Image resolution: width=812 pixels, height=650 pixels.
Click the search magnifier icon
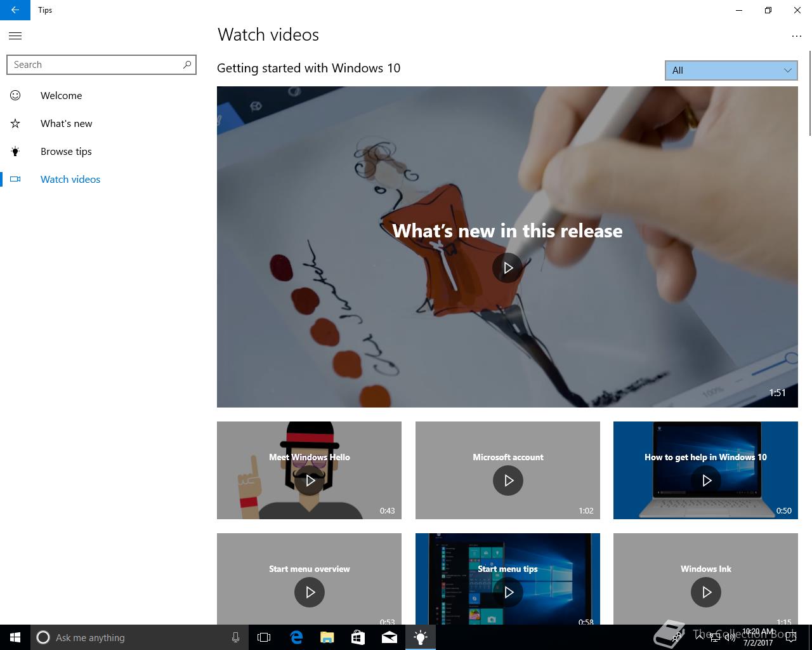click(x=187, y=65)
